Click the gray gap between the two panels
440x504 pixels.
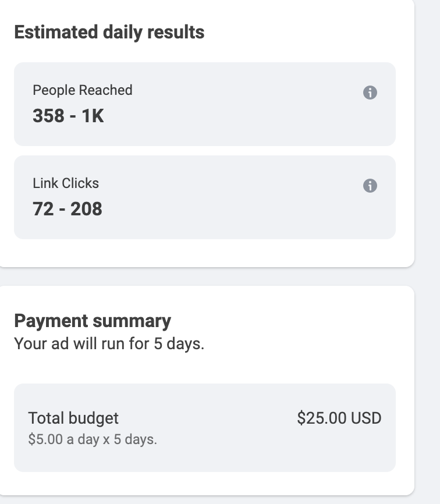pyautogui.click(x=204, y=277)
